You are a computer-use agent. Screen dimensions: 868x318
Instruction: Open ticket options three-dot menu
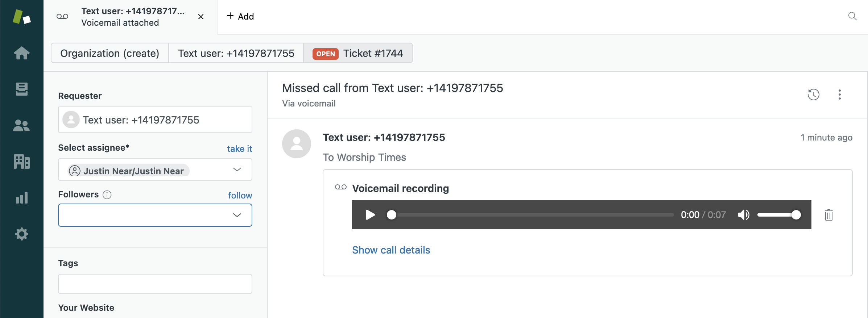tap(839, 95)
